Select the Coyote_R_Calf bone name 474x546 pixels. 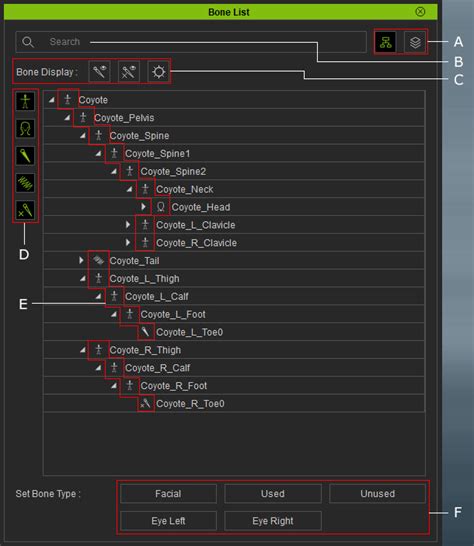point(157,368)
